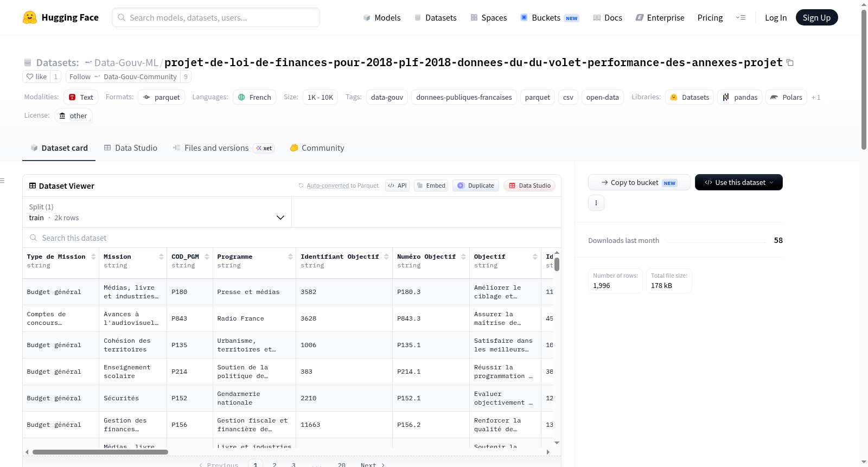Sort the Mission column

[x=161, y=257]
